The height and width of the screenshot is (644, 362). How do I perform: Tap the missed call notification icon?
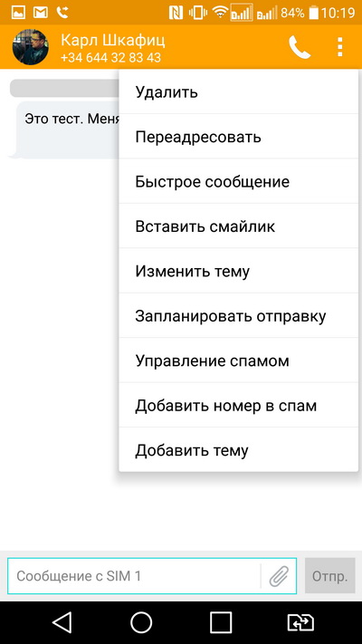click(62, 13)
